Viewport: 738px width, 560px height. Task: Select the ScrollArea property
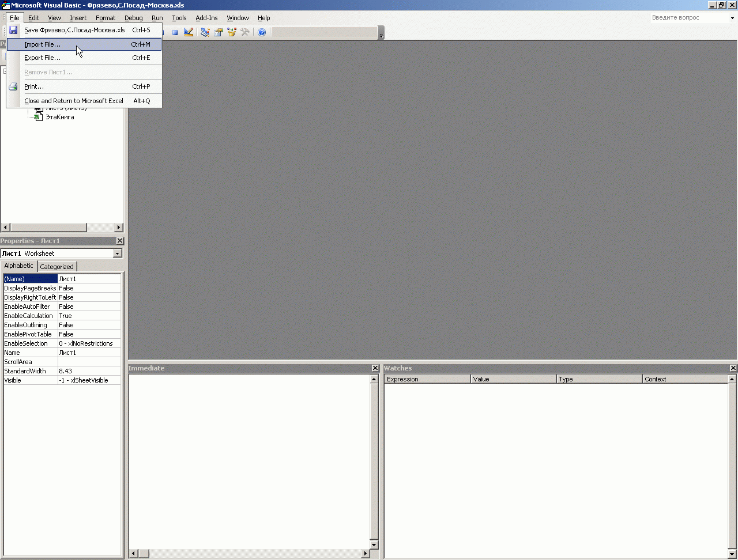(x=62, y=362)
